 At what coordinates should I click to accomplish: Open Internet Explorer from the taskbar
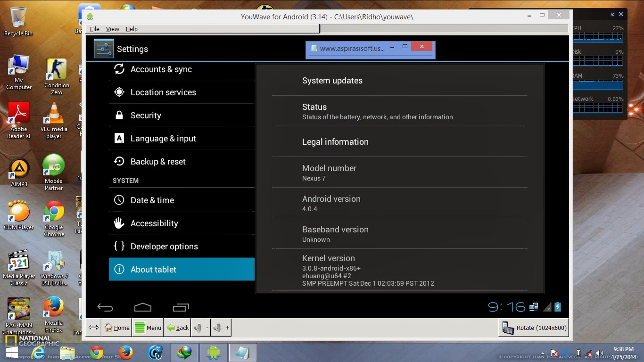39,353
